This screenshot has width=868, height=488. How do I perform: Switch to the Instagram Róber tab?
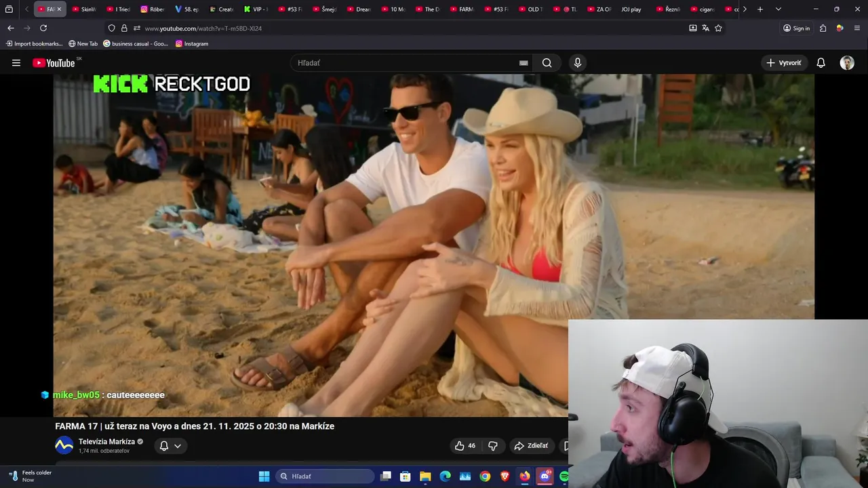[x=153, y=9]
